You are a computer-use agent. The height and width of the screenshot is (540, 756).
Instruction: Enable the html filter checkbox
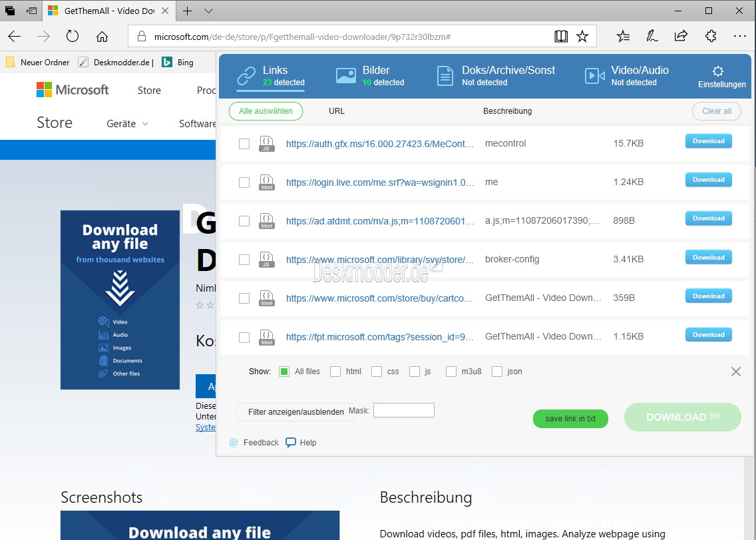coord(335,372)
